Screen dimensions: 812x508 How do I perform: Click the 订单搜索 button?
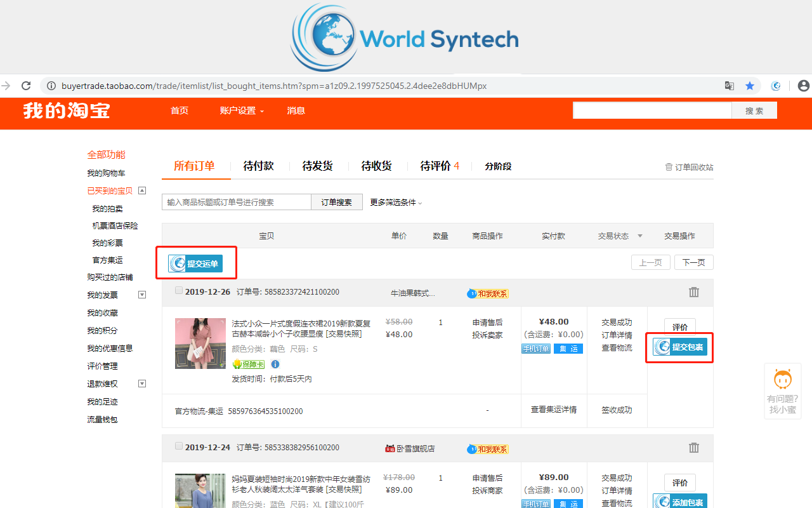pos(336,202)
